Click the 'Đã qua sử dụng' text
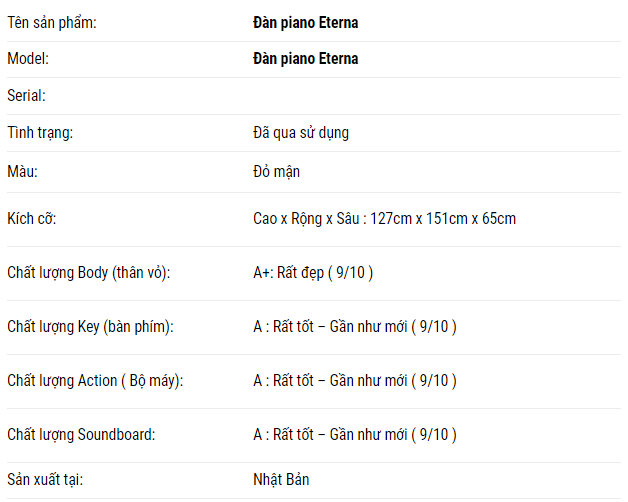The width and height of the screenshot is (628, 502). [301, 132]
